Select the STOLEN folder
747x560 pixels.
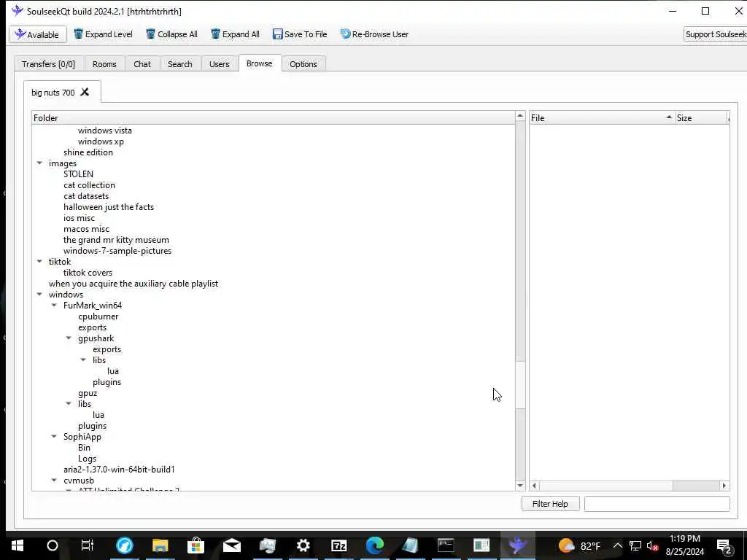click(x=78, y=174)
